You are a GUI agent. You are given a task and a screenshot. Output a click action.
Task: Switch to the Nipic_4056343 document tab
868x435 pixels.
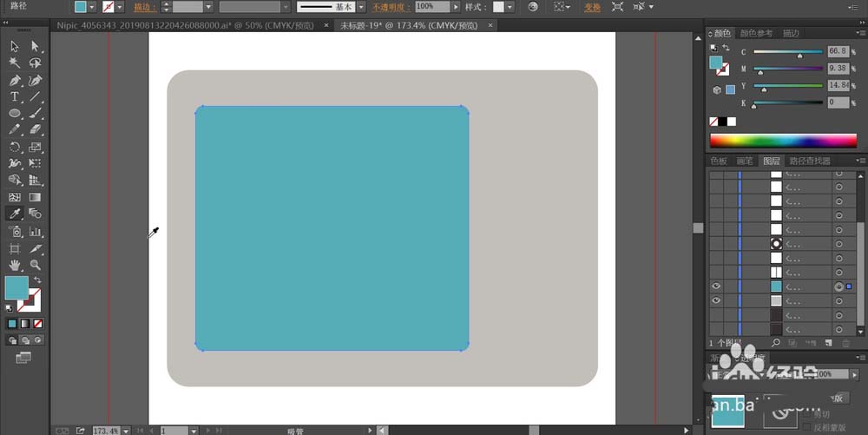[x=186, y=25]
